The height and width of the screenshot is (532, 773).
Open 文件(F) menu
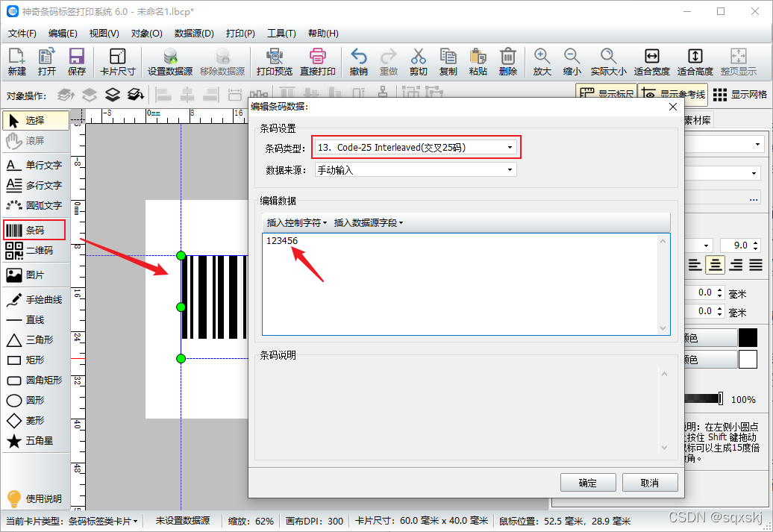[x=22, y=34]
